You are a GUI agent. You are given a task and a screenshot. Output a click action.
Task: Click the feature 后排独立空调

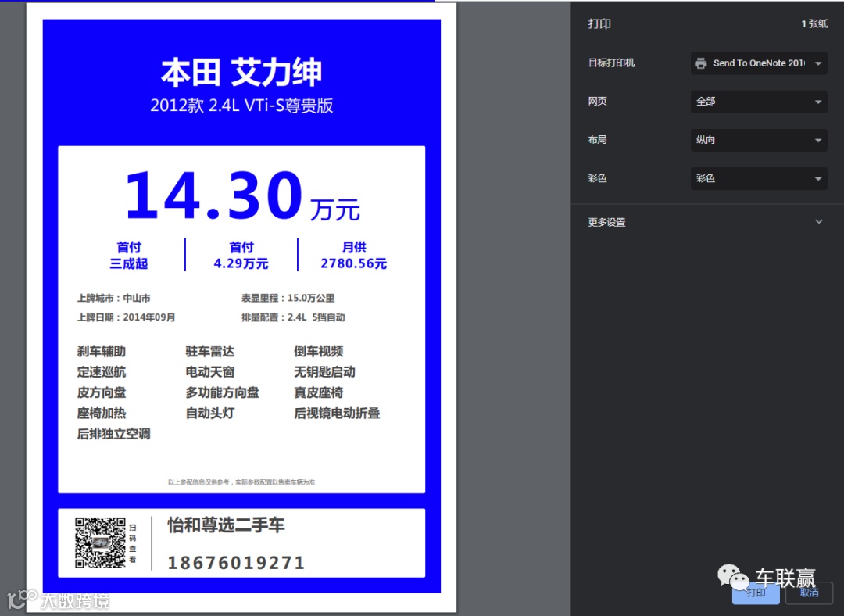pyautogui.click(x=113, y=433)
